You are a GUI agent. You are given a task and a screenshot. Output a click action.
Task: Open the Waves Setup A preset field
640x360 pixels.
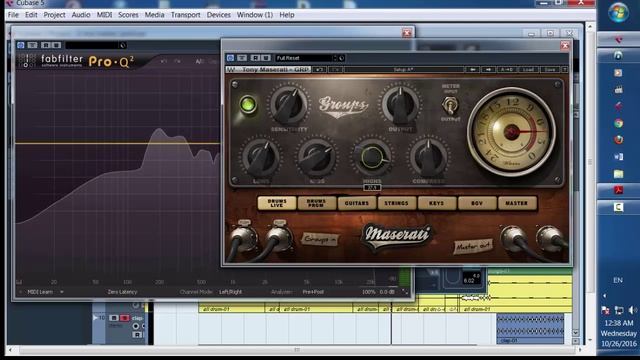pos(403,69)
